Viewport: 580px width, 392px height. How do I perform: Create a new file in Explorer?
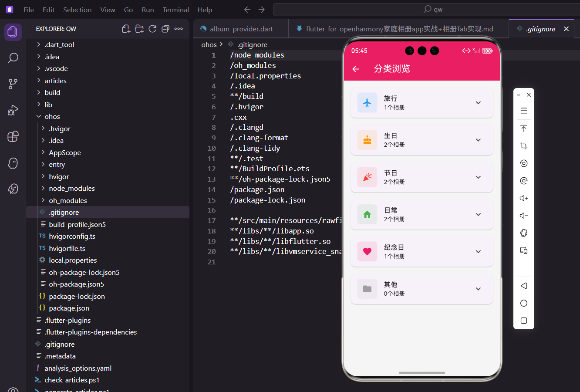126,29
